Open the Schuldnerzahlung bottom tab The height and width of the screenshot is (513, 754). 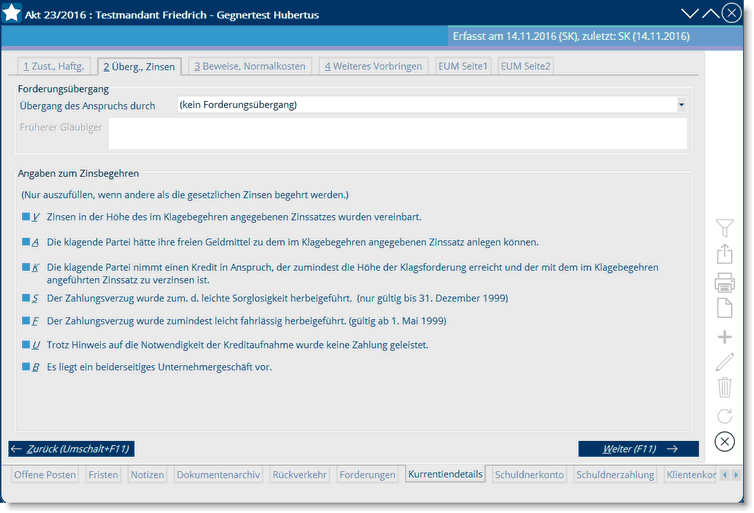point(615,475)
